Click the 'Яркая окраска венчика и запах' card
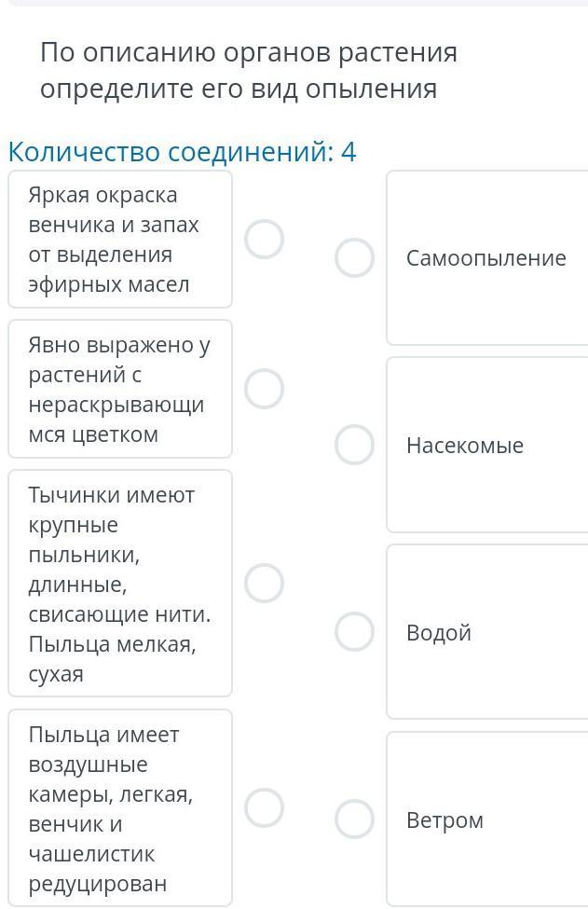 point(119,240)
